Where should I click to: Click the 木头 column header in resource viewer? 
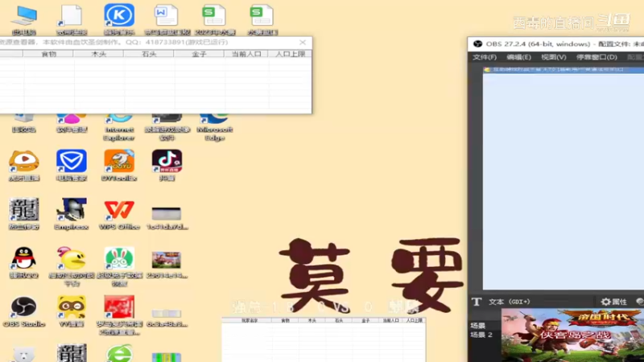coord(98,54)
